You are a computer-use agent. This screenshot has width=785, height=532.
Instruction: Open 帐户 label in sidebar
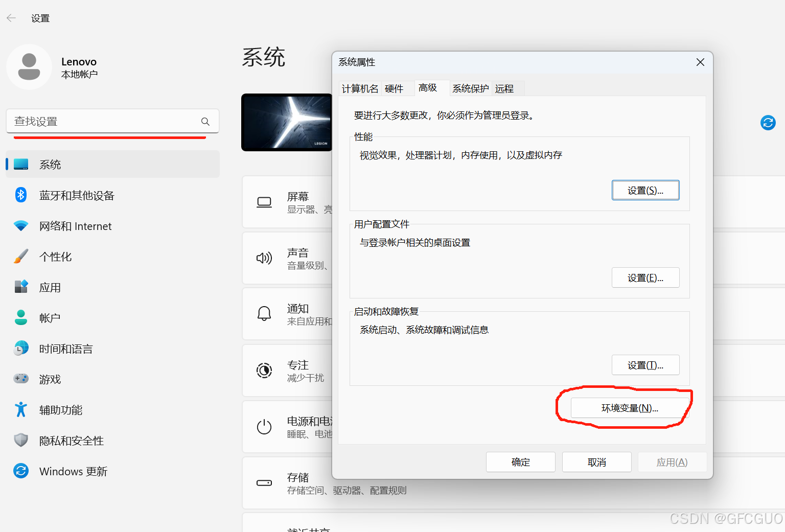pyautogui.click(x=50, y=318)
